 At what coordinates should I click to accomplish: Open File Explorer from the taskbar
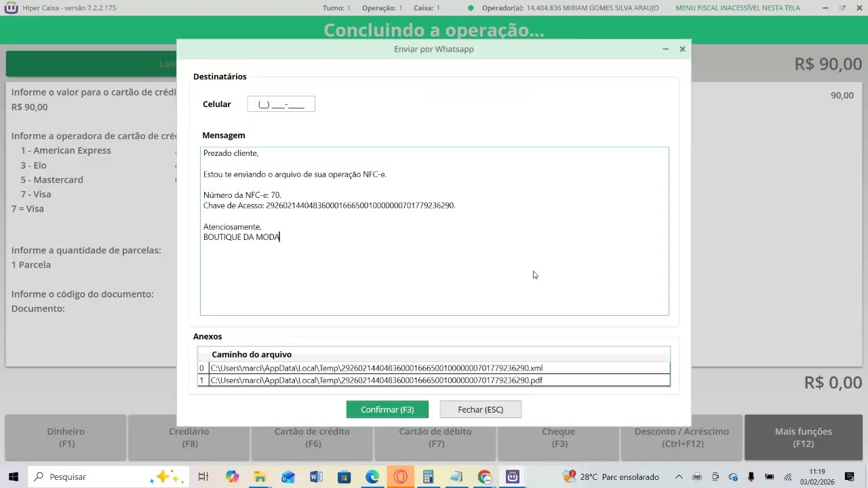(260, 476)
